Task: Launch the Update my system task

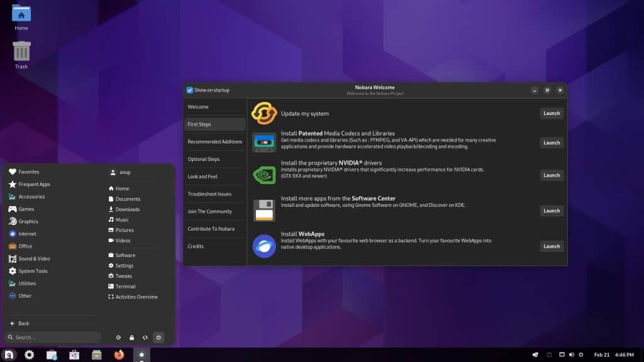Action: [x=551, y=113]
